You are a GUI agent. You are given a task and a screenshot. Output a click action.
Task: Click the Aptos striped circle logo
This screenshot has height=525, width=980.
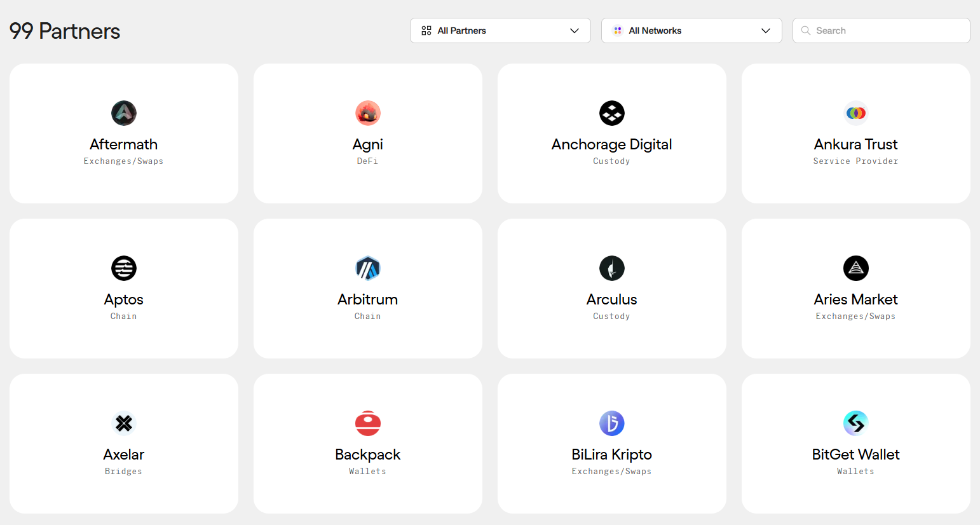tap(124, 268)
